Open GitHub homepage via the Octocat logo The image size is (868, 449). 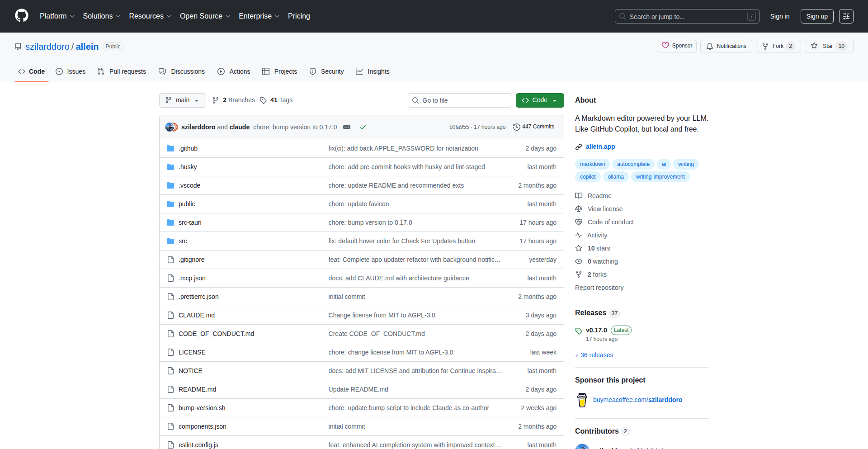(21, 16)
